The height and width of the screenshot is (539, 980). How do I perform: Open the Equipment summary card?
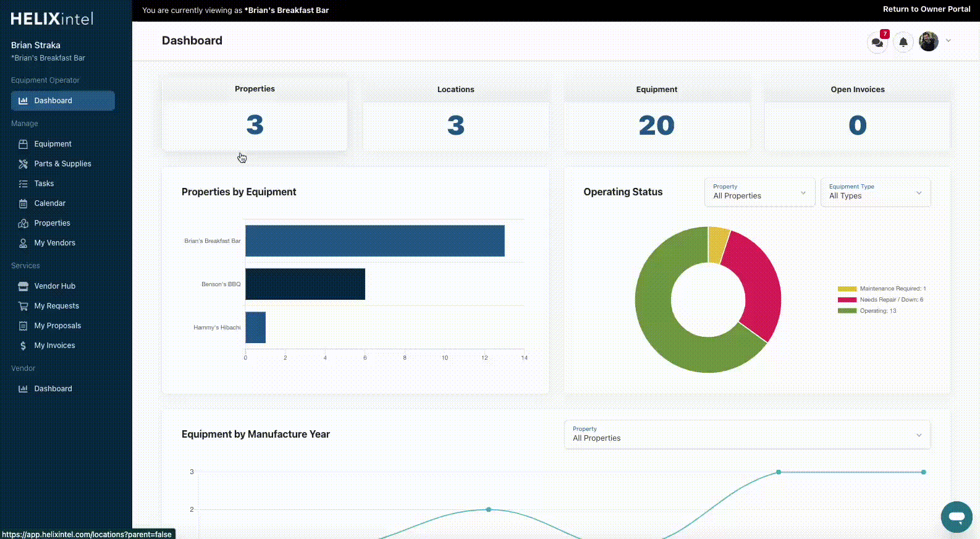(657, 114)
